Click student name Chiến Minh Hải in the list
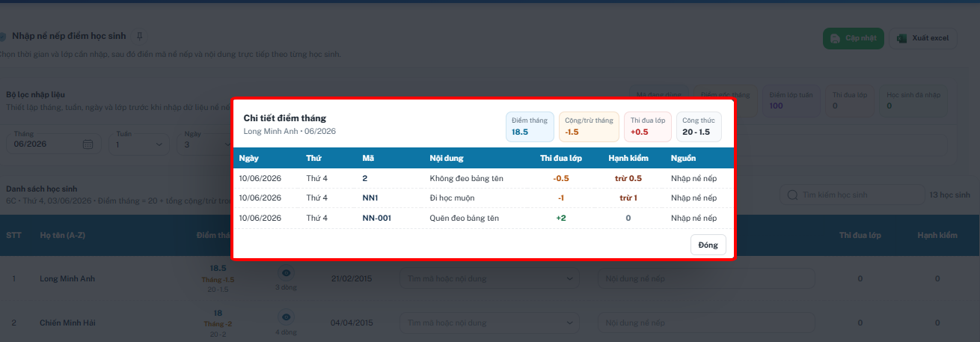 pos(67,323)
